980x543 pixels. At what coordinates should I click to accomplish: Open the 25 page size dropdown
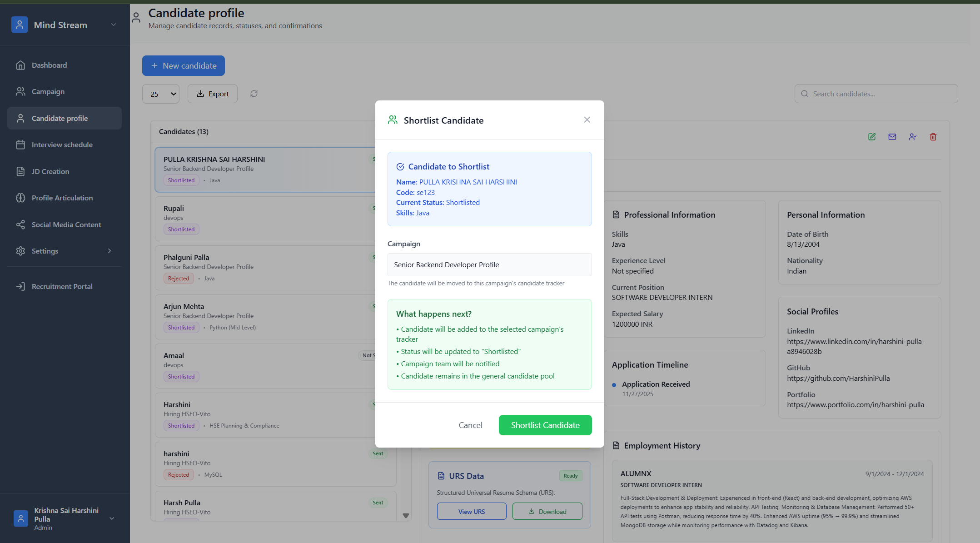tap(161, 94)
